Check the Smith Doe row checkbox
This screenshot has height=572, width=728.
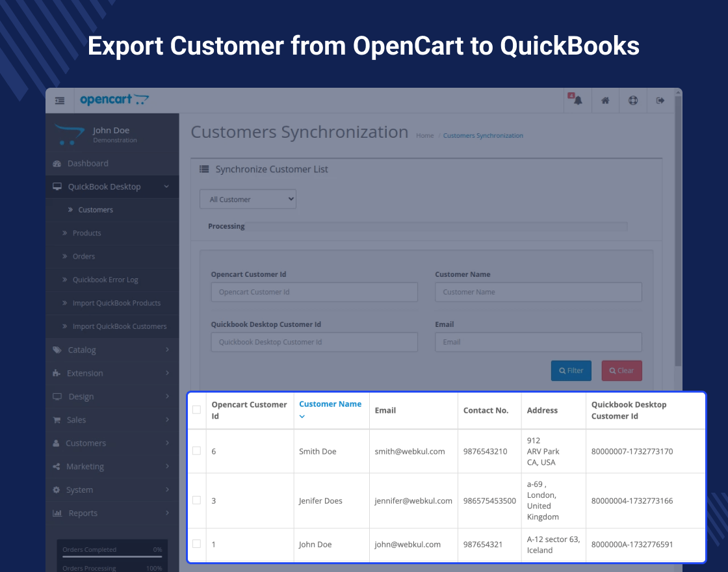(196, 451)
